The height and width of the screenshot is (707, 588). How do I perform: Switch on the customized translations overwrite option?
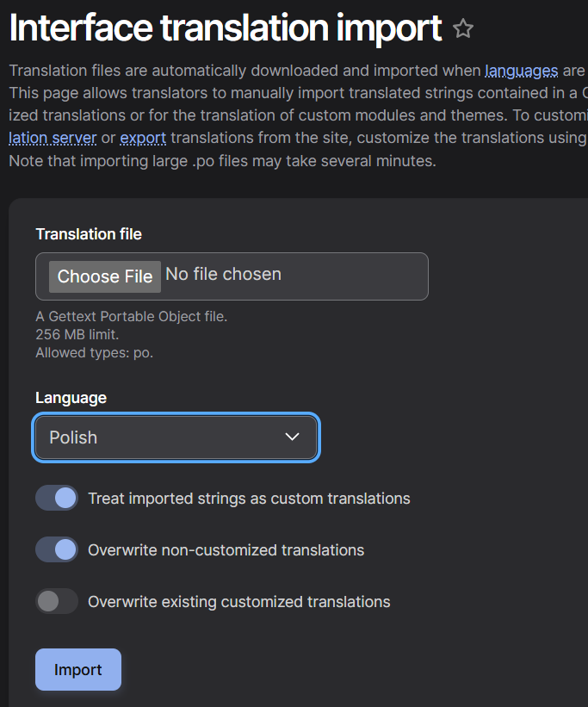[x=56, y=601]
